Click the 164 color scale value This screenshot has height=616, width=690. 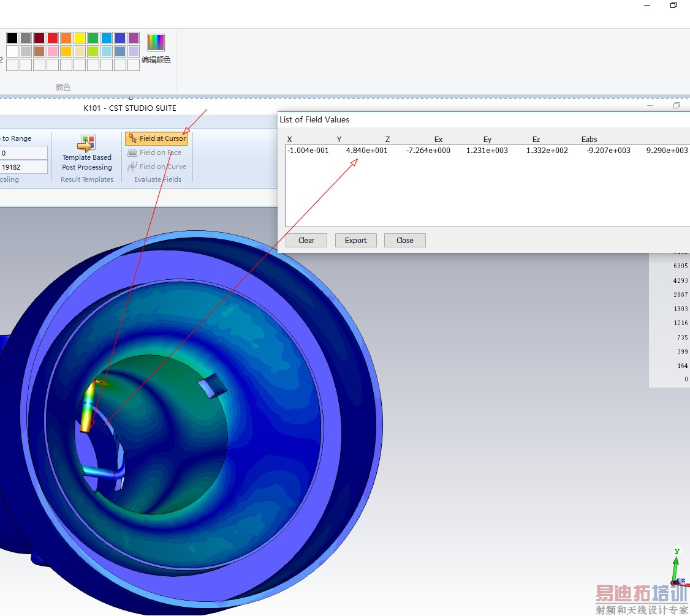click(x=683, y=366)
